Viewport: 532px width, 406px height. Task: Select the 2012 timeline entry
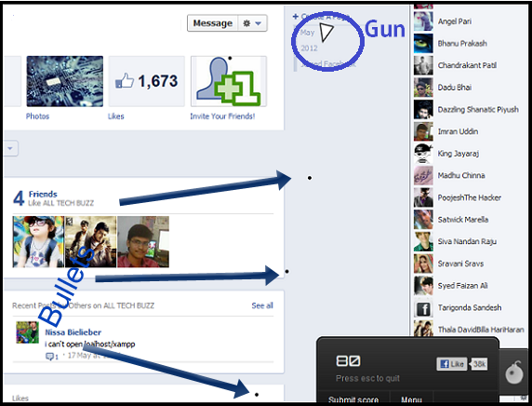tap(309, 48)
